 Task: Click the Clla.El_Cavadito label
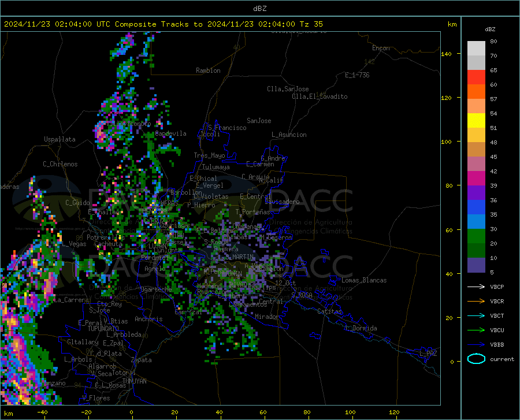click(320, 96)
